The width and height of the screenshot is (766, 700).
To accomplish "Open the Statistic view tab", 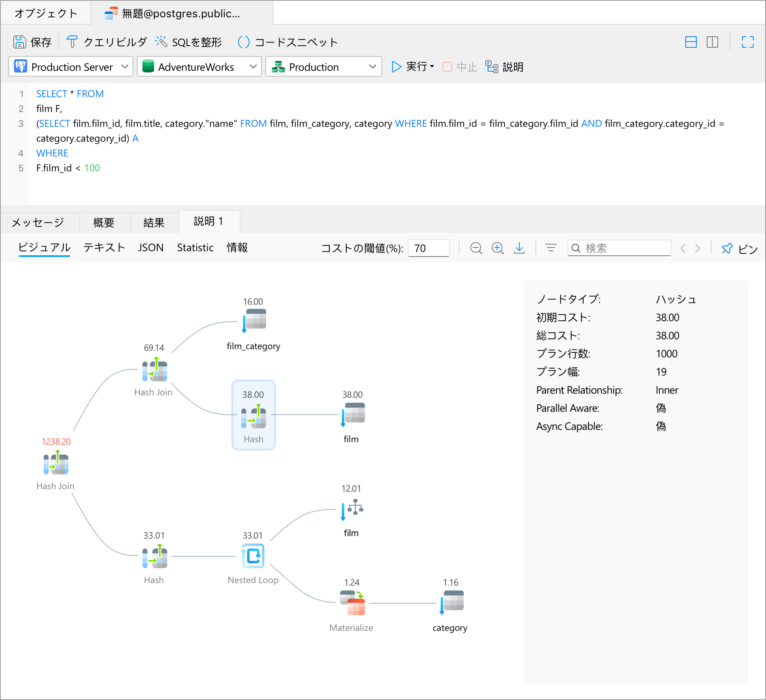I will click(195, 248).
